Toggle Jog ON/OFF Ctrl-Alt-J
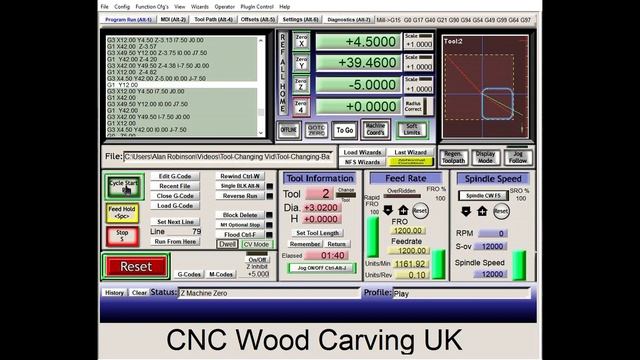Screen dimensions: 640x360 point(322,268)
